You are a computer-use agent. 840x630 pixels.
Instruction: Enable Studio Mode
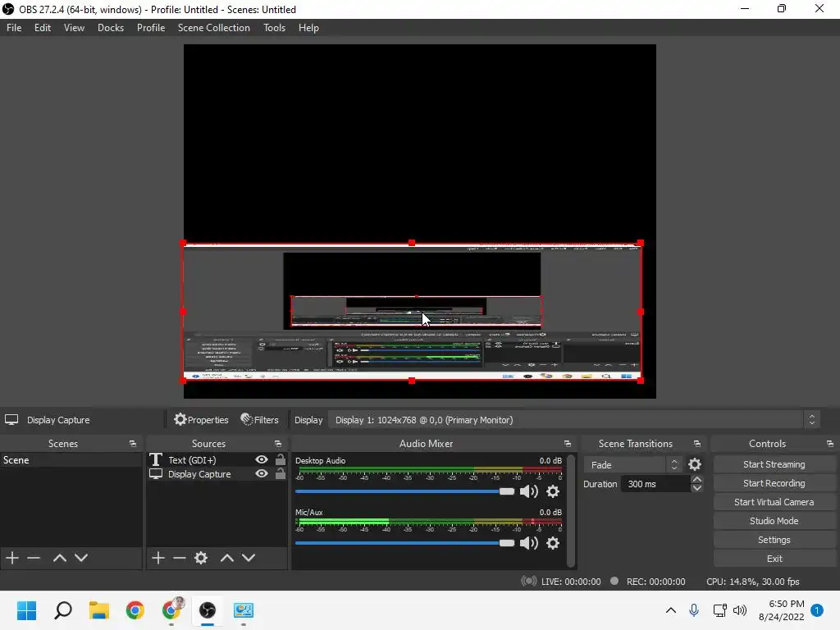pyautogui.click(x=774, y=521)
